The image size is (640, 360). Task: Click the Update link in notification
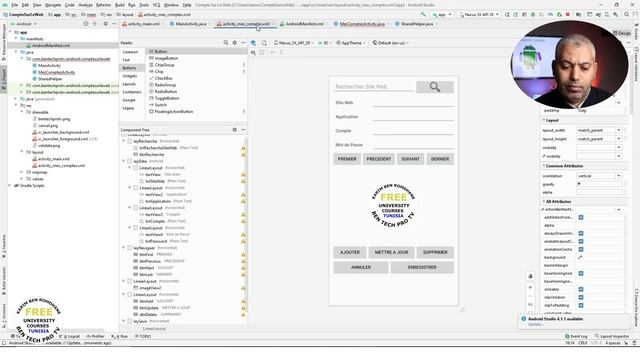pos(536,324)
